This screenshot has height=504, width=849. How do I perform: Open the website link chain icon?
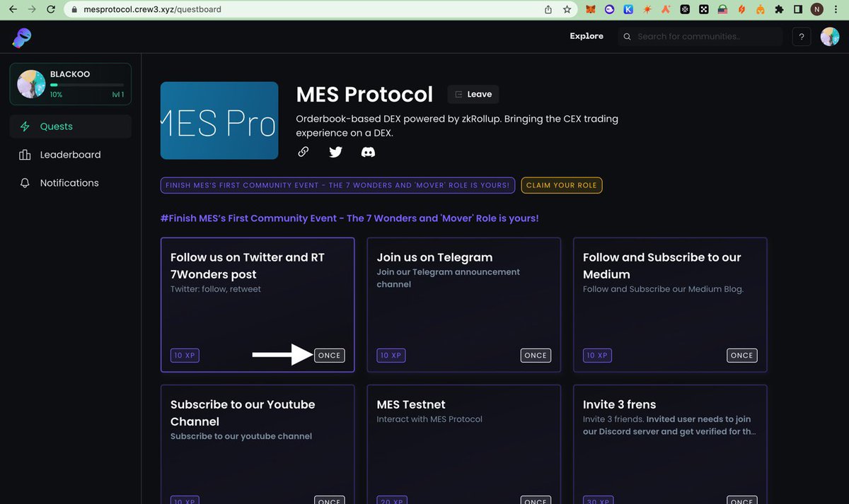click(303, 151)
